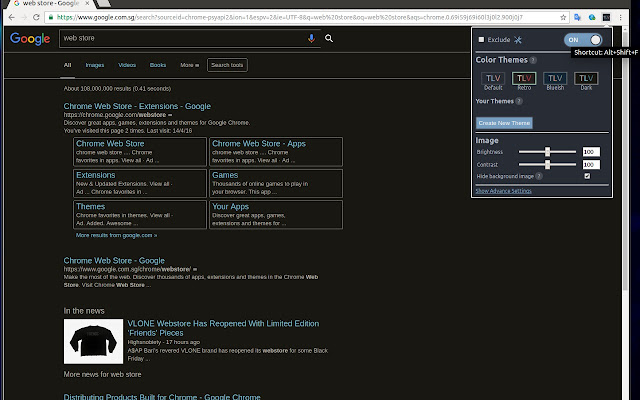640x400 pixels.
Task: Tick the Exclude checkbox
Action: (481, 40)
